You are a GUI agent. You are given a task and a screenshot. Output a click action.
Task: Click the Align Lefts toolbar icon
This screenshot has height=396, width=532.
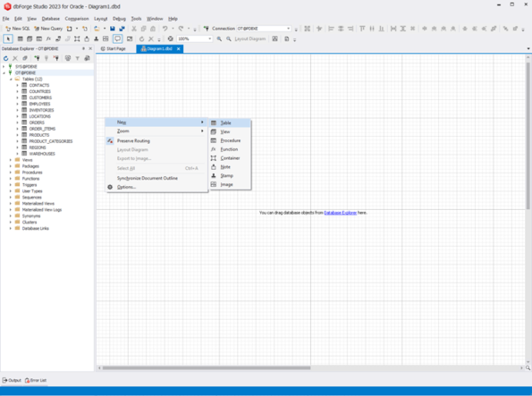click(x=331, y=29)
